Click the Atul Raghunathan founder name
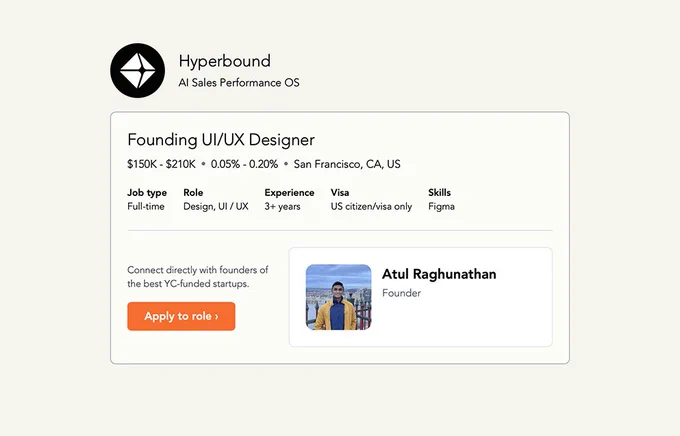The width and height of the screenshot is (680, 436). click(439, 274)
